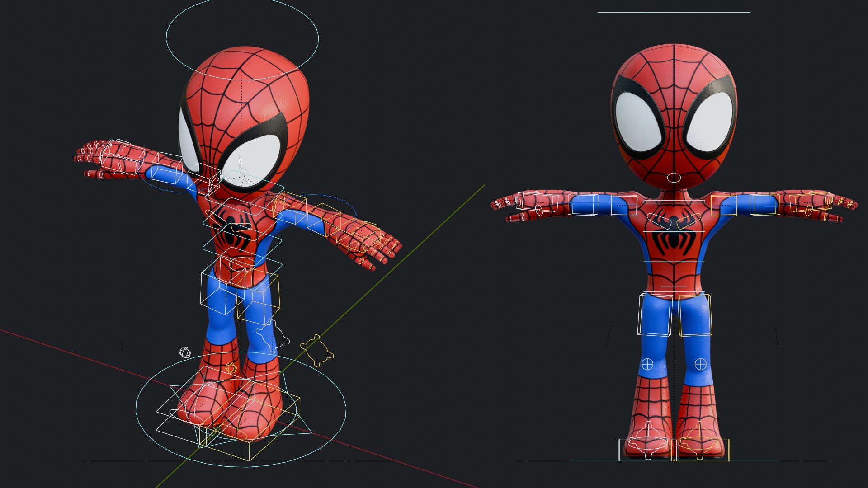The width and height of the screenshot is (868, 488).
Task: Select white forearm box control in front view
Action: point(584,205)
